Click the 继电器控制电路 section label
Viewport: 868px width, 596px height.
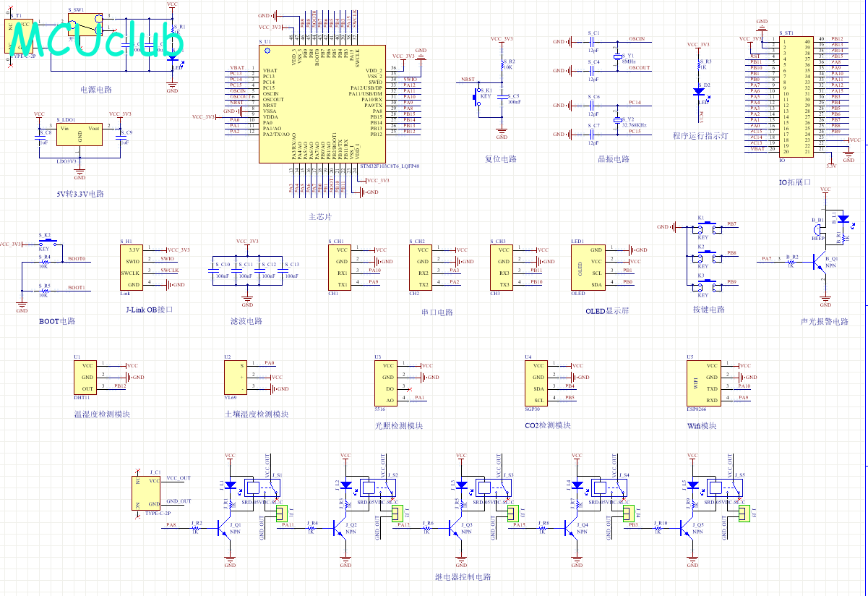pyautogui.click(x=463, y=577)
